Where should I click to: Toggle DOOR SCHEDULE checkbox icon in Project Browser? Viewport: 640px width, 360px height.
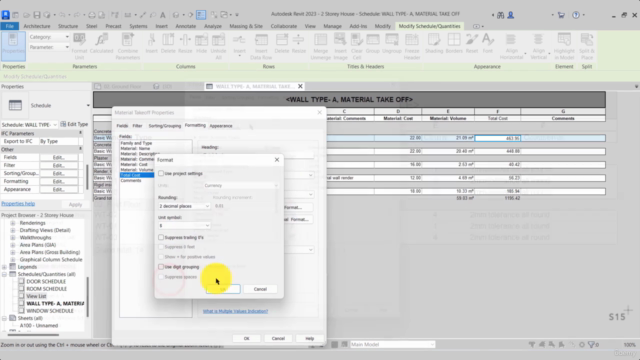click(21, 281)
